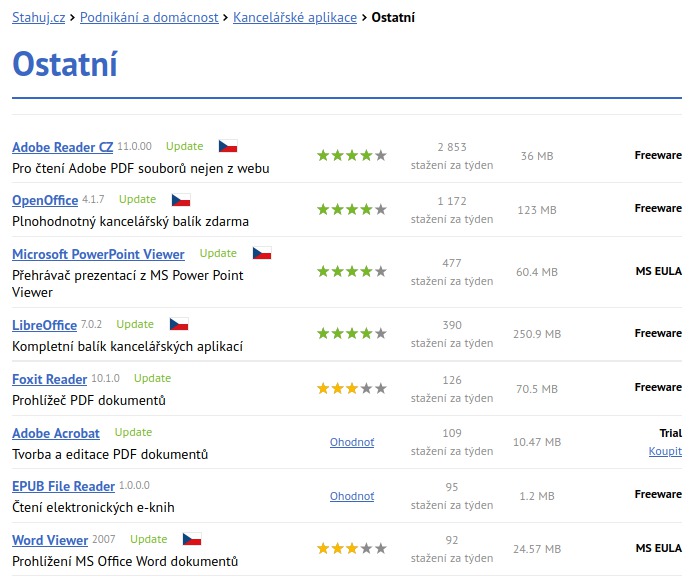
Task: Click Koupit link under Trial
Action: tap(665, 451)
